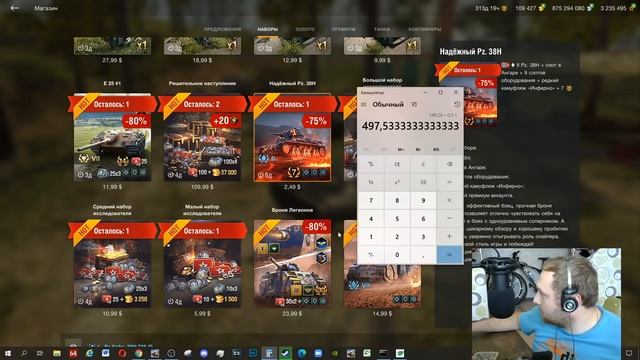Switch to the ПРЕДЛОЖЕНИЯ shop tab

point(222,29)
